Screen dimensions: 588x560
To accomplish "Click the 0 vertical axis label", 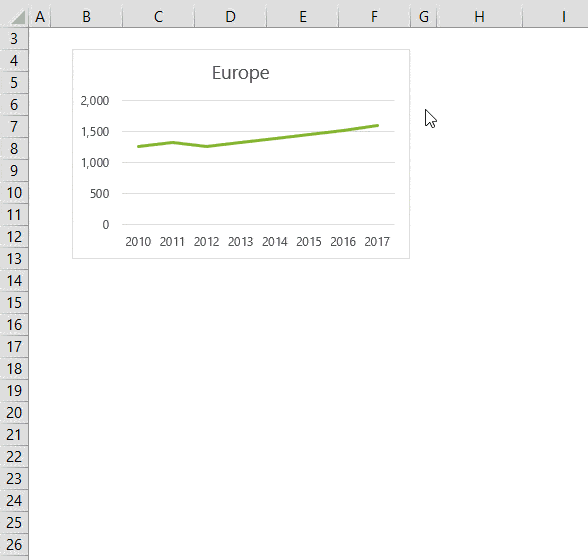I will [106, 225].
